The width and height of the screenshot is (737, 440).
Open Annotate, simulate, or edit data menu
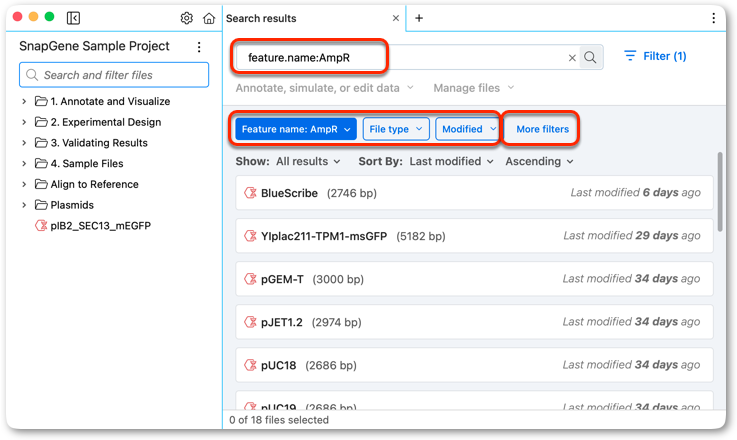[x=324, y=88]
